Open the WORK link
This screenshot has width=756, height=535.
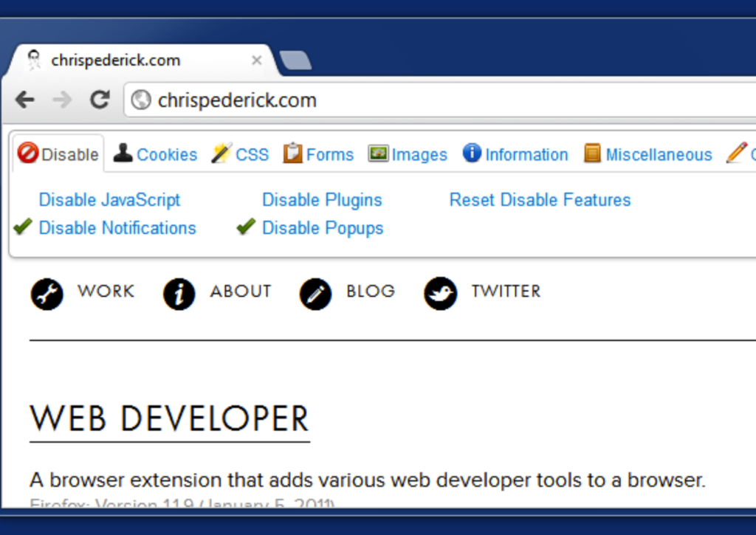pyautogui.click(x=106, y=291)
